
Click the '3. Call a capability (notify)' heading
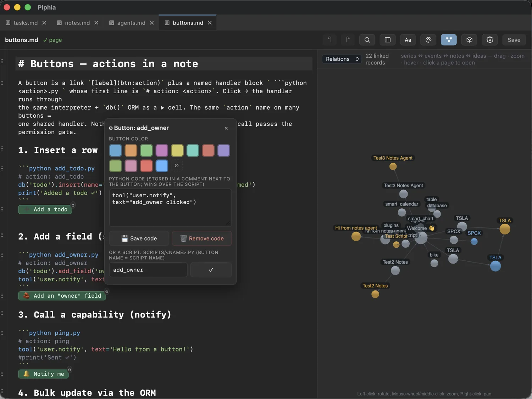coord(95,315)
